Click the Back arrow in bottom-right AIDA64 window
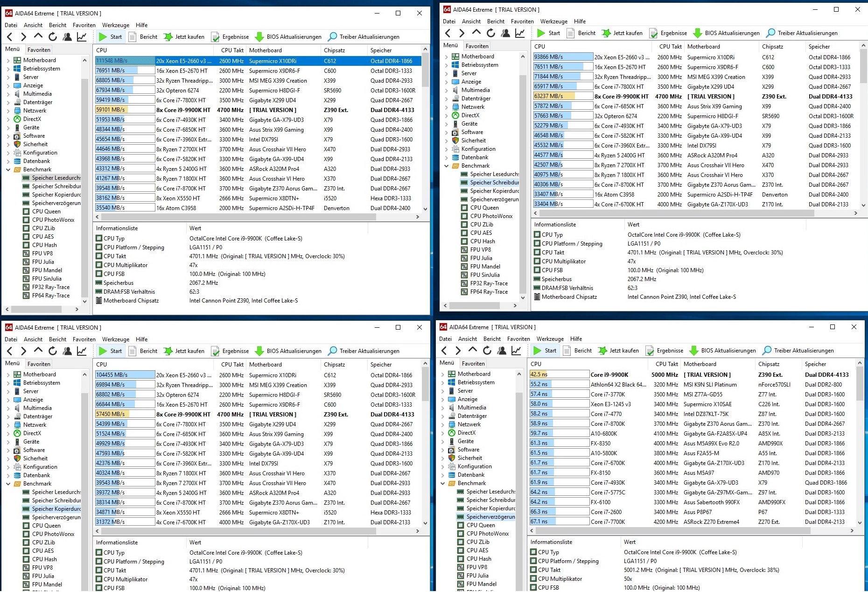The width and height of the screenshot is (868, 592). point(444,350)
